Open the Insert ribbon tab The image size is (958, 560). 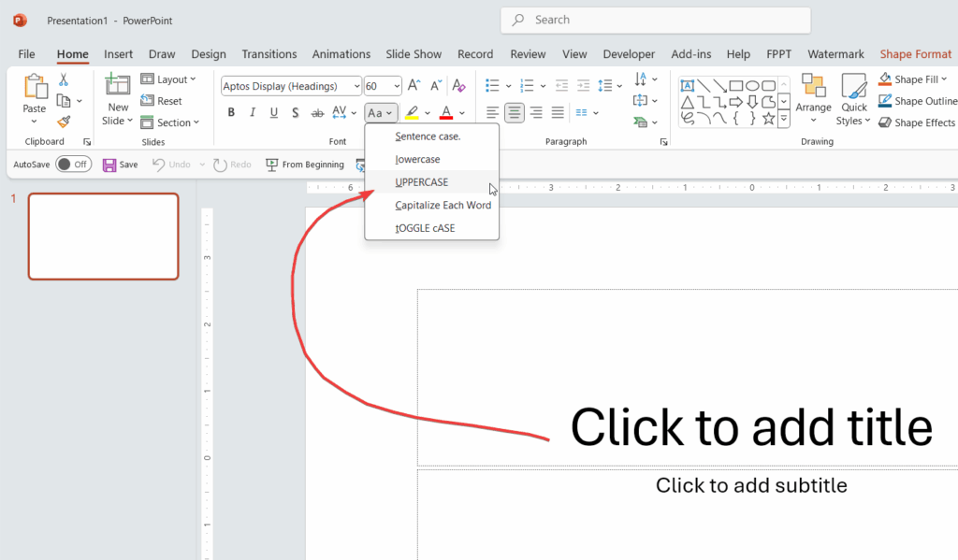click(118, 53)
